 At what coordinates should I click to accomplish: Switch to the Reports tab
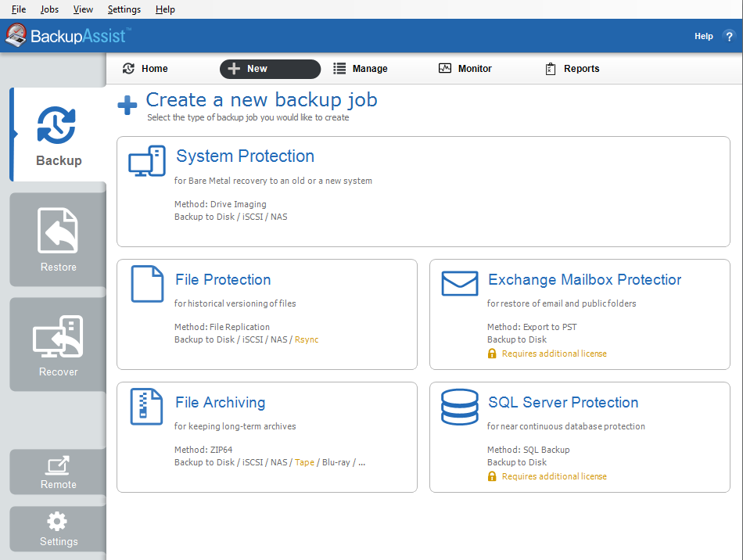click(572, 69)
